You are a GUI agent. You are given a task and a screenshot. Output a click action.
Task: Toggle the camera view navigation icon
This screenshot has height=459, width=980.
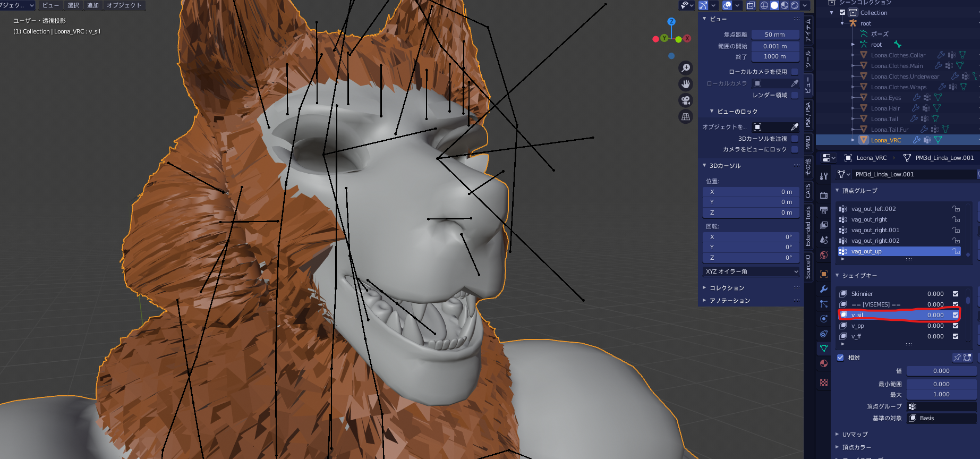tap(686, 100)
